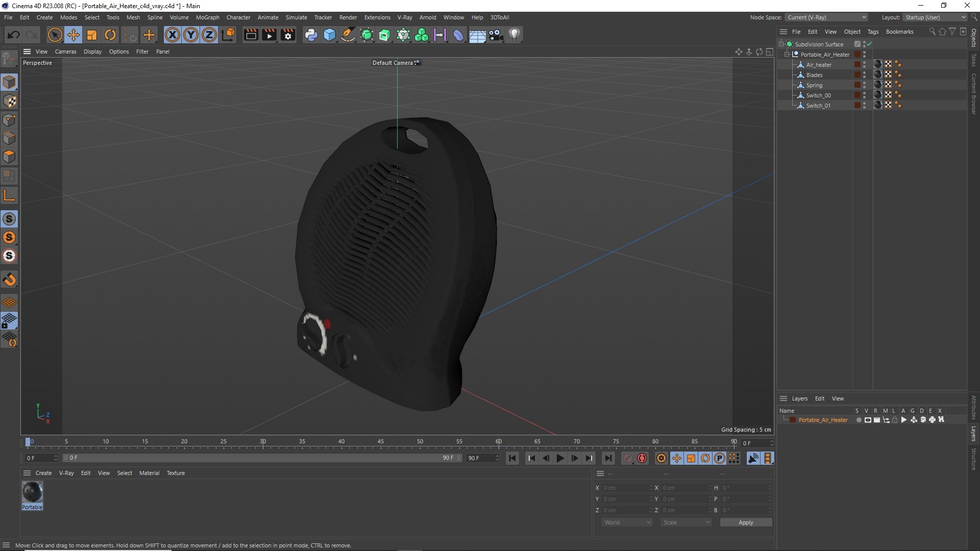
Task: Open the Tags menu in Object Manager
Action: 873,32
